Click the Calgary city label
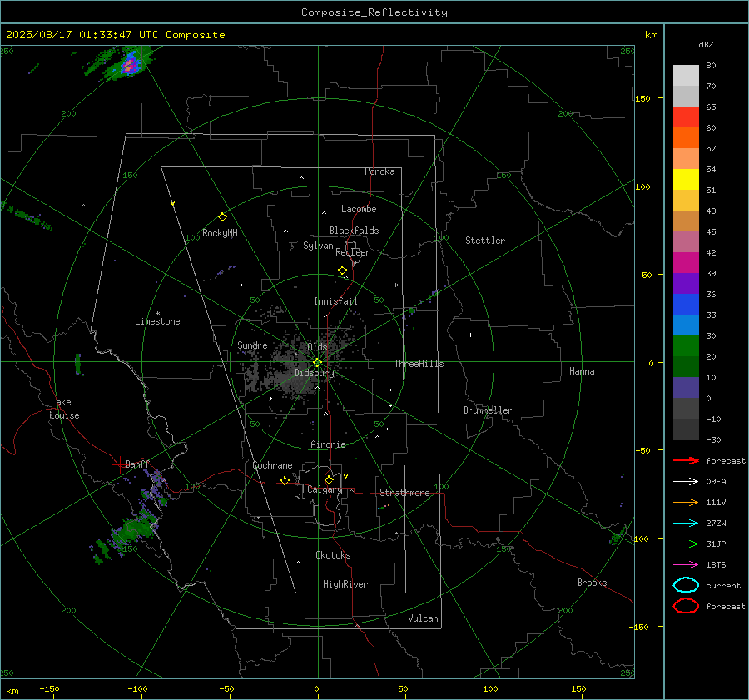 [325, 489]
